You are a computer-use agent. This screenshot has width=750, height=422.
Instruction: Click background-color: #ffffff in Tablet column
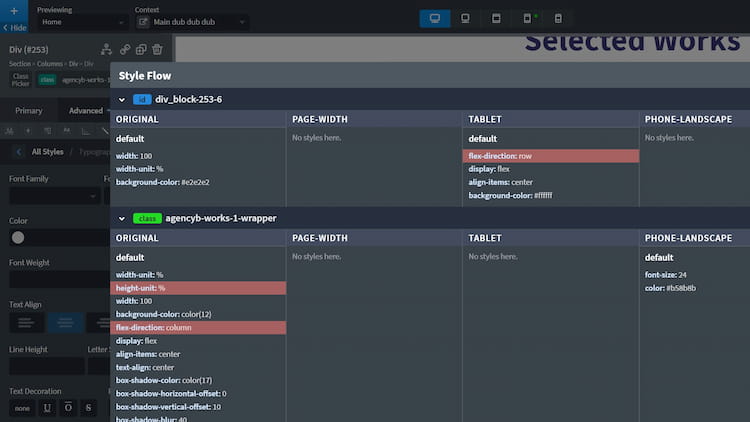tap(510, 196)
